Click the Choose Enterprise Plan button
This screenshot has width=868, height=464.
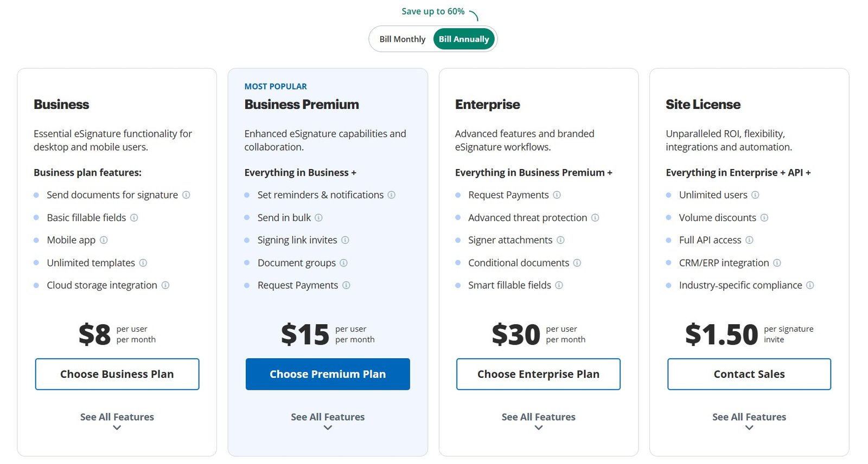(x=538, y=374)
